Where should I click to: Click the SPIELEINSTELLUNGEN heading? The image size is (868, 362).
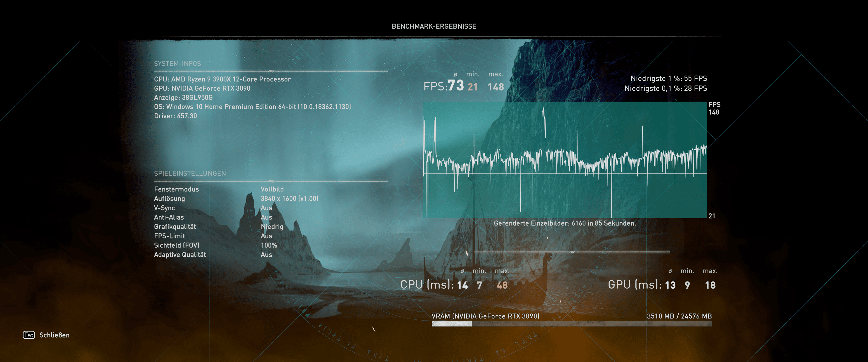190,173
